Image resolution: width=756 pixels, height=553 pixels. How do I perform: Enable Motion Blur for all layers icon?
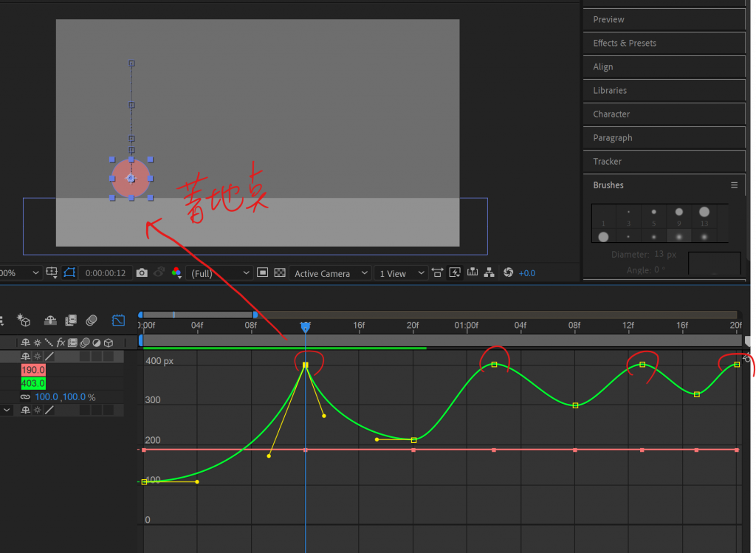click(91, 320)
